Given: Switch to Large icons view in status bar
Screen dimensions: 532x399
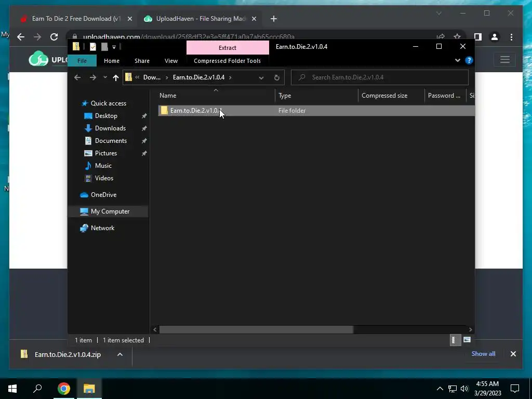Looking at the screenshot, I should [x=467, y=340].
